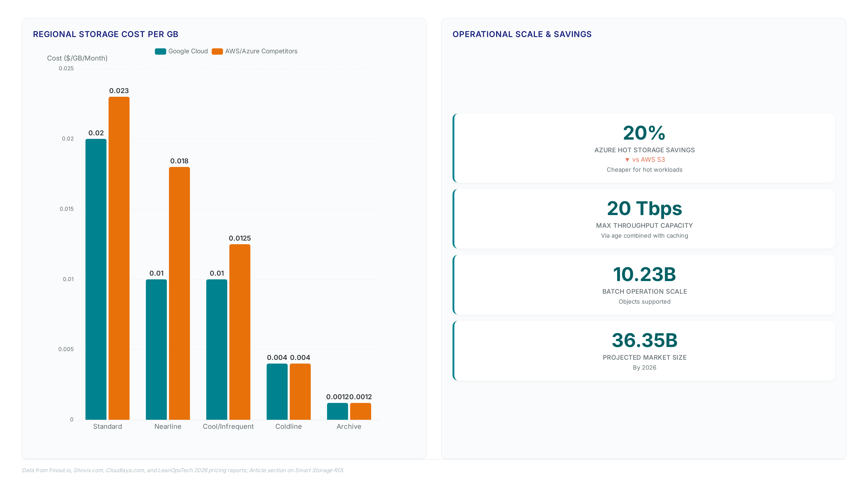Screen dimensions: 868x488
Task: Click the 0.0125 data label
Action: pyautogui.click(x=240, y=238)
